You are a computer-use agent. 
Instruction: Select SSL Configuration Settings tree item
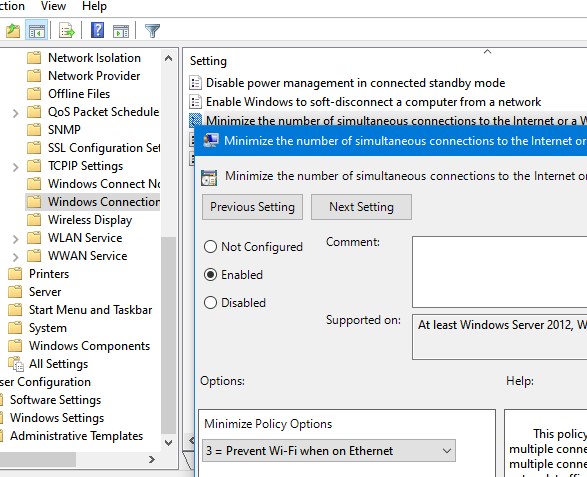coord(104,148)
